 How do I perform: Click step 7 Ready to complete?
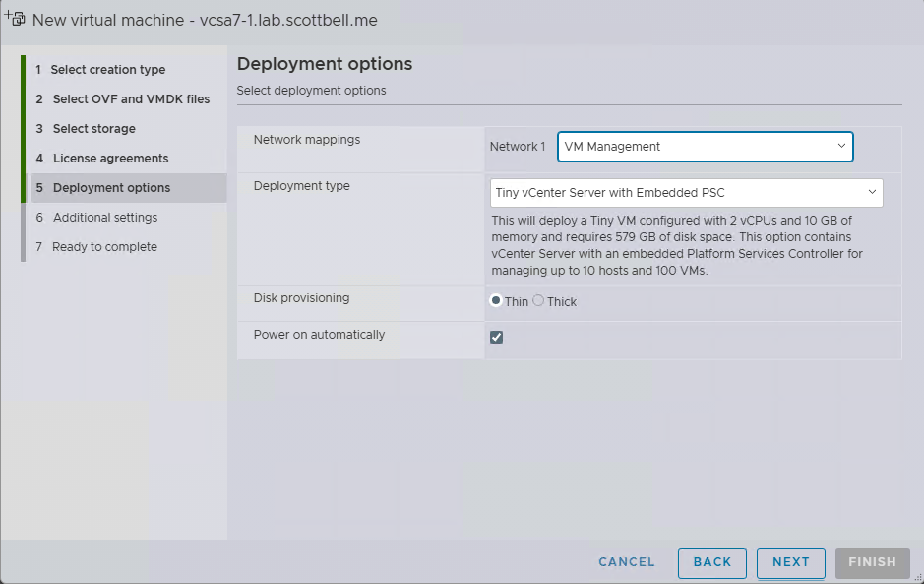pos(104,247)
